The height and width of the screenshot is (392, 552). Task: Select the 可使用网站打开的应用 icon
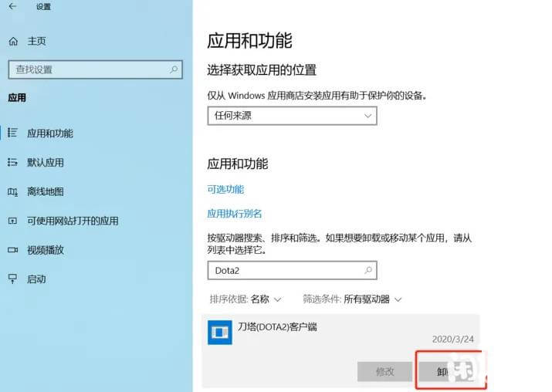(x=12, y=221)
